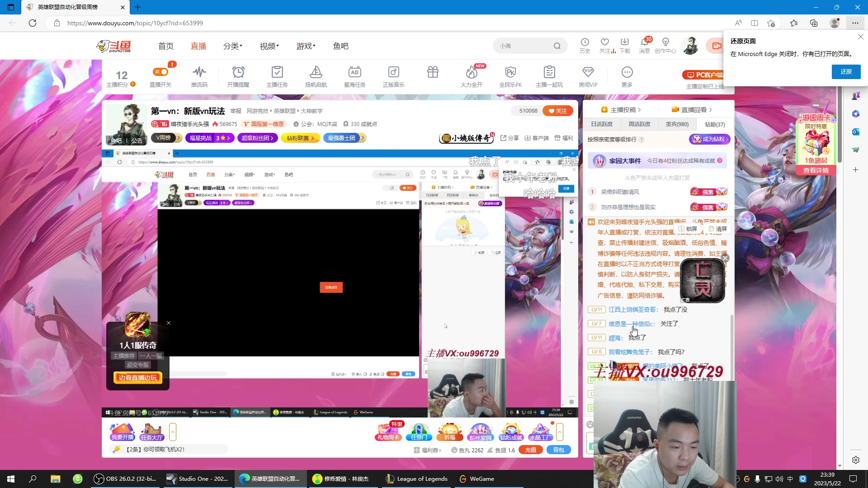This screenshot has width=868, height=488.
Task: Open the 全民乐PK feature
Action: click(510, 76)
